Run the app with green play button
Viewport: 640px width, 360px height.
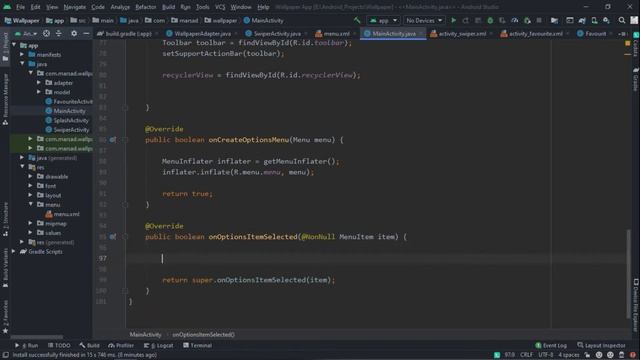click(453, 20)
